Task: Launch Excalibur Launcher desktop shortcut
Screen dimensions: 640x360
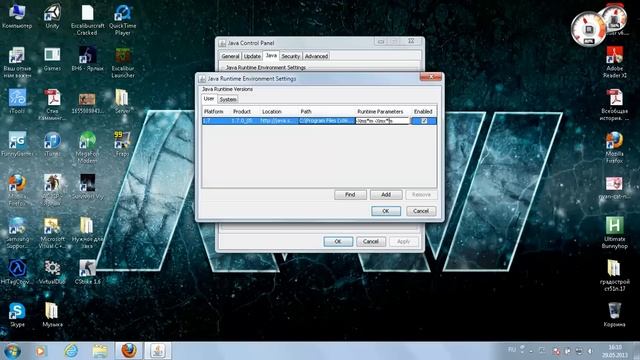Action: pos(122,62)
